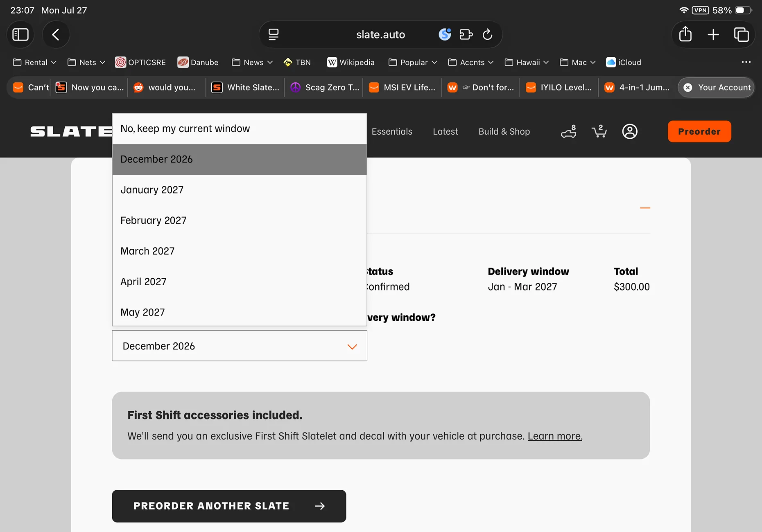Screen dimensions: 762x532
Task: Select January 2027 delivery window
Action: [240, 190]
